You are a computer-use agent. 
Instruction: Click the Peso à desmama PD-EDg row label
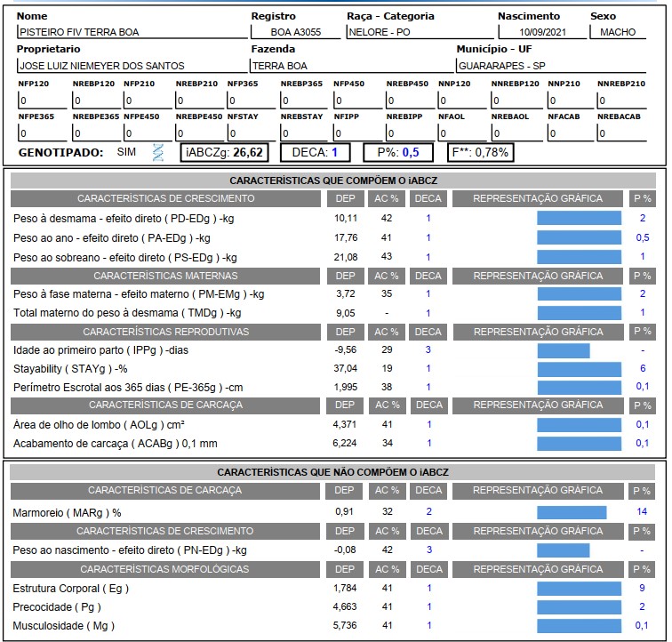pos(124,218)
